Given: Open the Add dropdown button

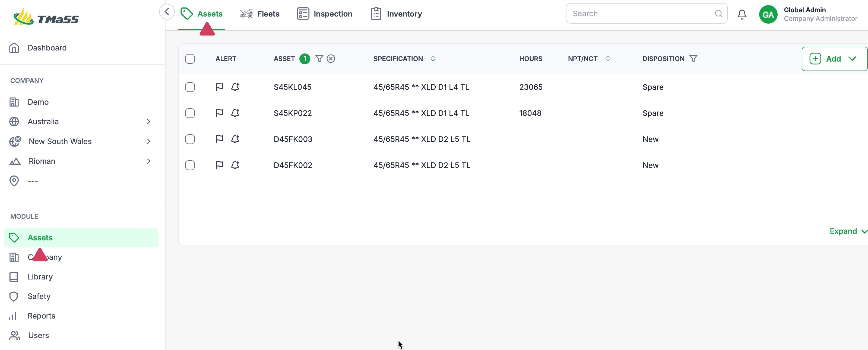Looking at the screenshot, I should tap(834, 59).
